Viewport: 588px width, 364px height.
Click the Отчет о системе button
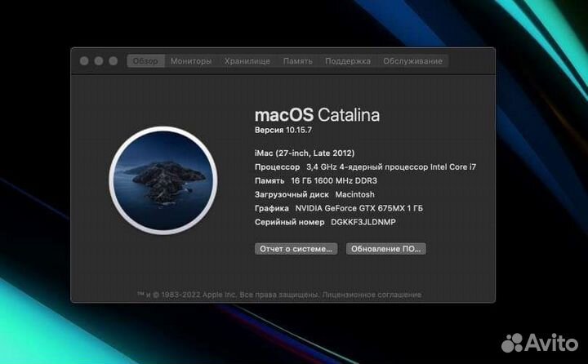(x=296, y=249)
